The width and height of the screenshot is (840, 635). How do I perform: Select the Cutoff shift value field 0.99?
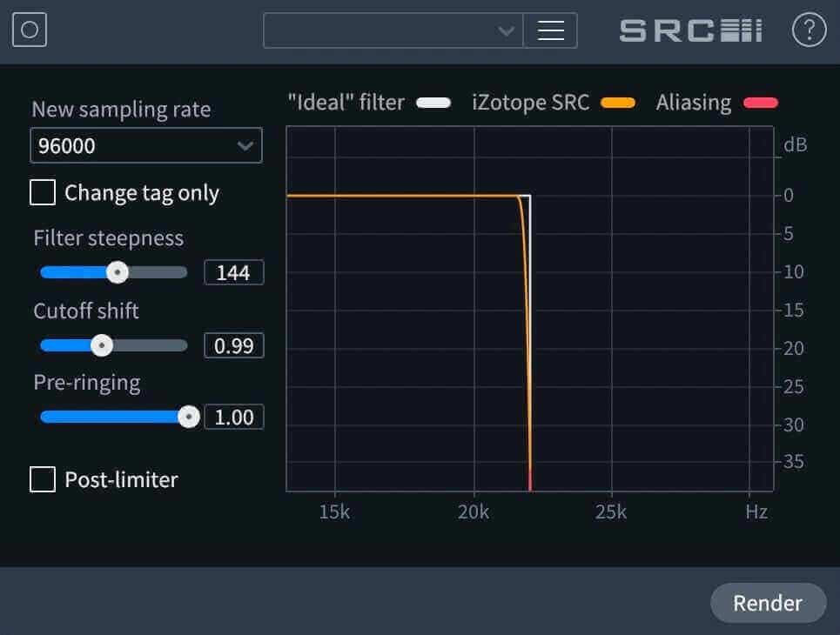point(233,345)
